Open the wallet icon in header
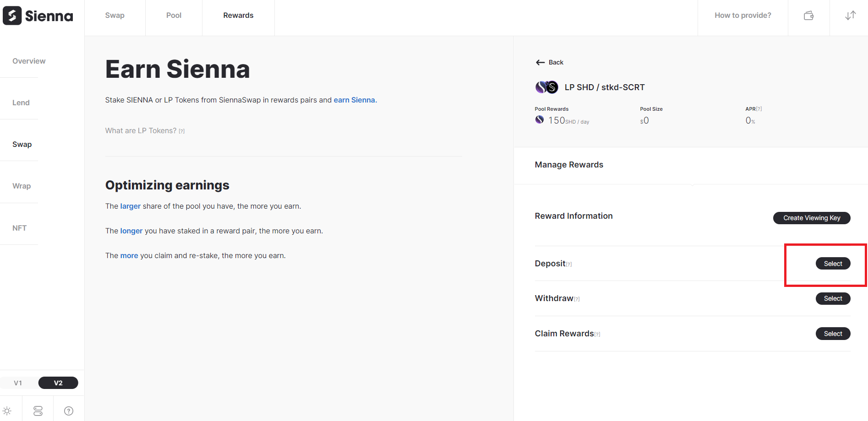The height and width of the screenshot is (421, 868). tap(809, 16)
